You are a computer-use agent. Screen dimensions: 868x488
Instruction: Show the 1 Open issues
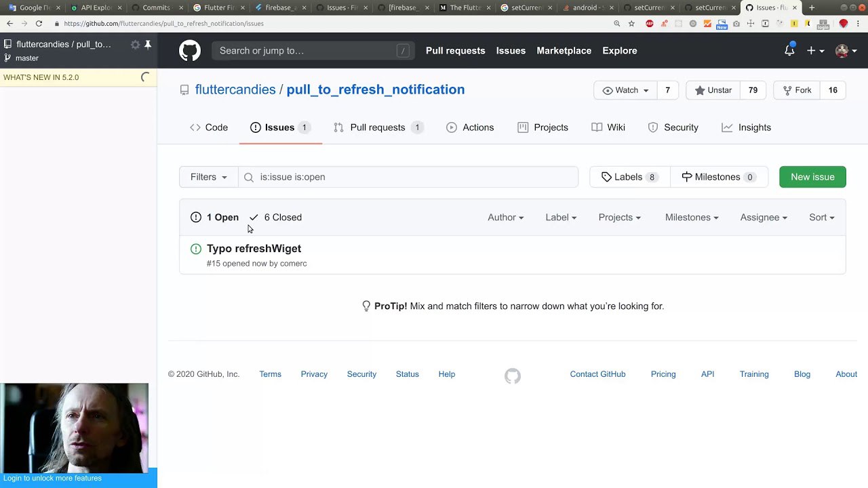[x=215, y=218]
